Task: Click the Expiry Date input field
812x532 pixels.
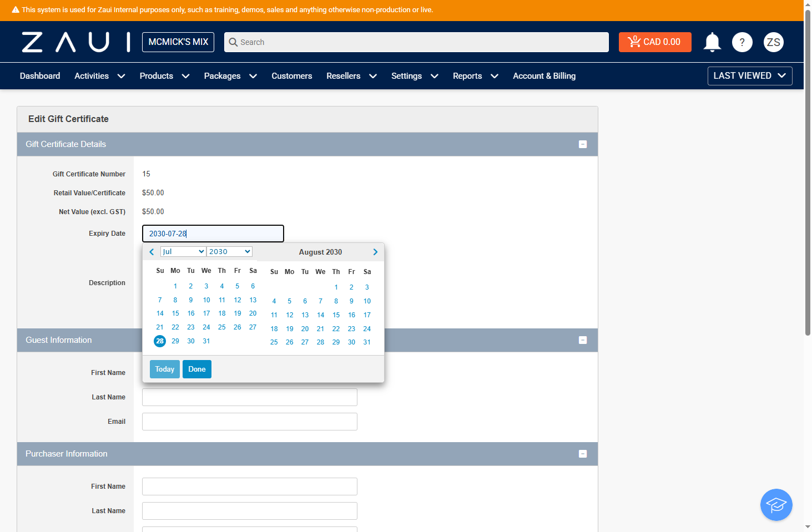Action: (213, 234)
